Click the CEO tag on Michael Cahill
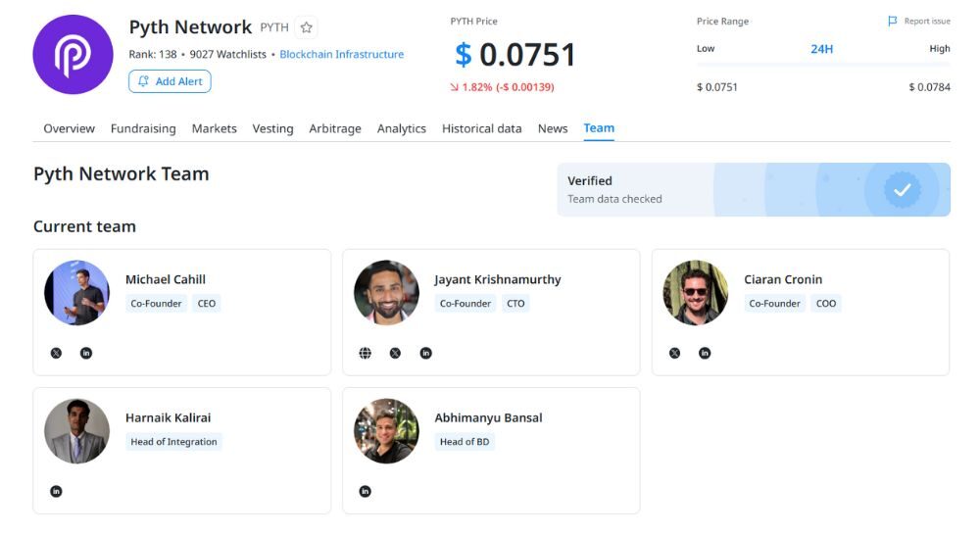The height and width of the screenshot is (536, 980). click(206, 304)
